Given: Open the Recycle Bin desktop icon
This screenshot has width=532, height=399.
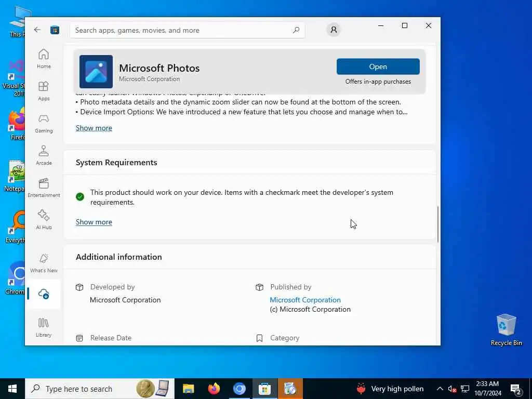Looking at the screenshot, I should (x=506, y=330).
